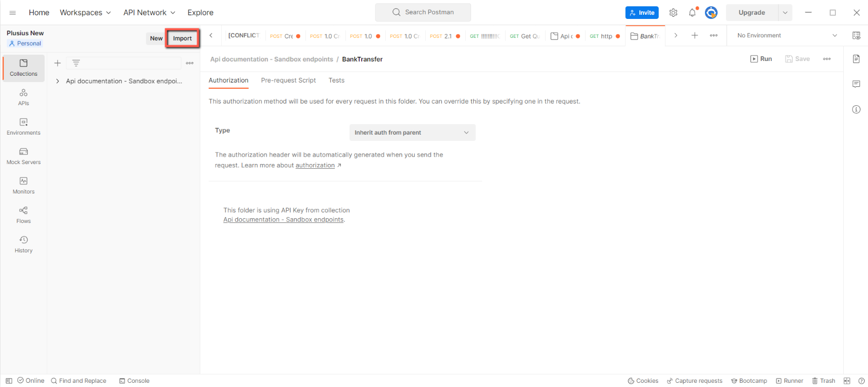Open Flows in the sidebar
The width and height of the screenshot is (868, 387).
click(x=24, y=216)
